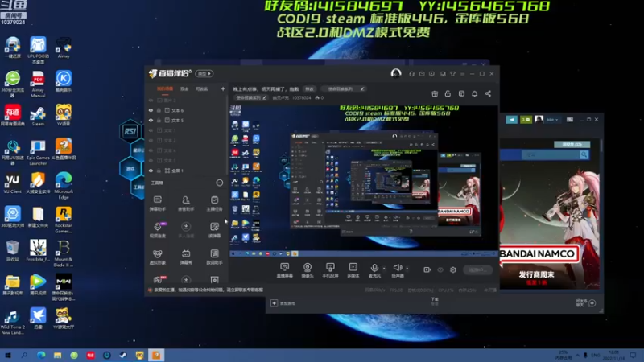Click the share icon above the preview
Image resolution: width=644 pixels, height=362 pixels.
(x=488, y=93)
